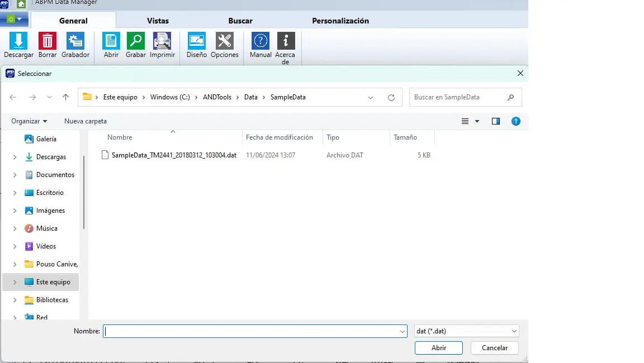Click the Grabar magnifier icon
The image size is (644, 363).
[135, 41]
